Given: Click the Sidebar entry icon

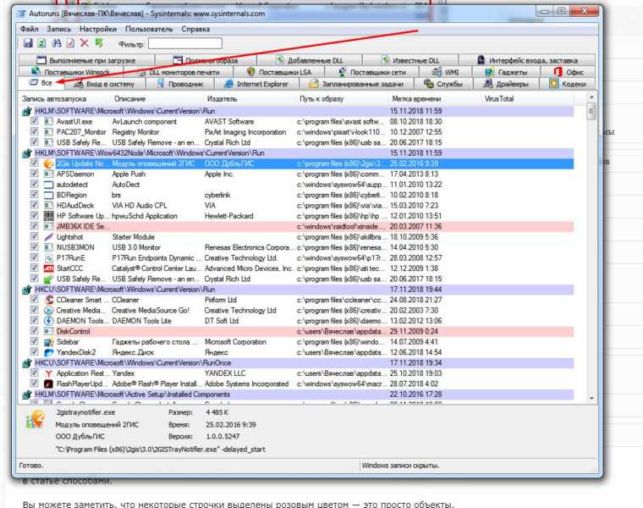Looking at the screenshot, I should pyautogui.click(x=48, y=342).
